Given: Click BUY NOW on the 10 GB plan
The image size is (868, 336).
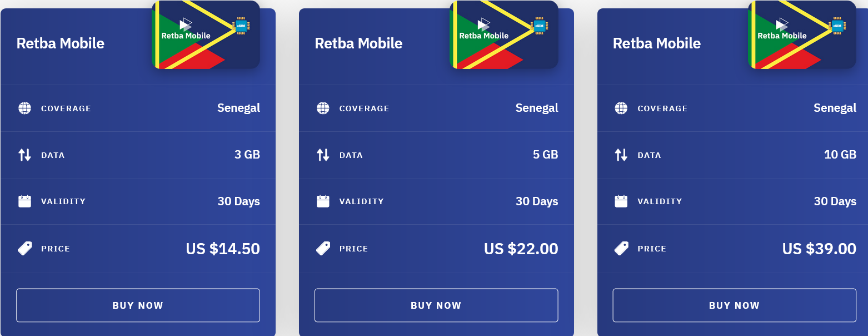Looking at the screenshot, I should (734, 305).
